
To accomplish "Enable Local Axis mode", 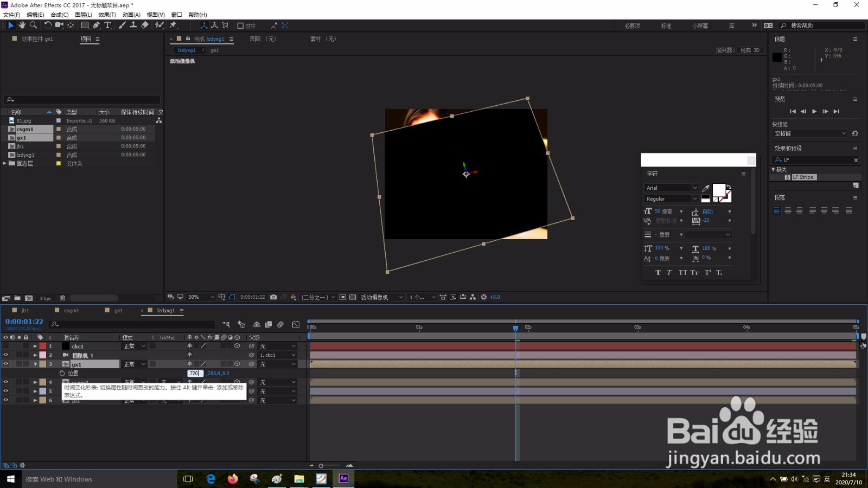I will [x=203, y=25].
